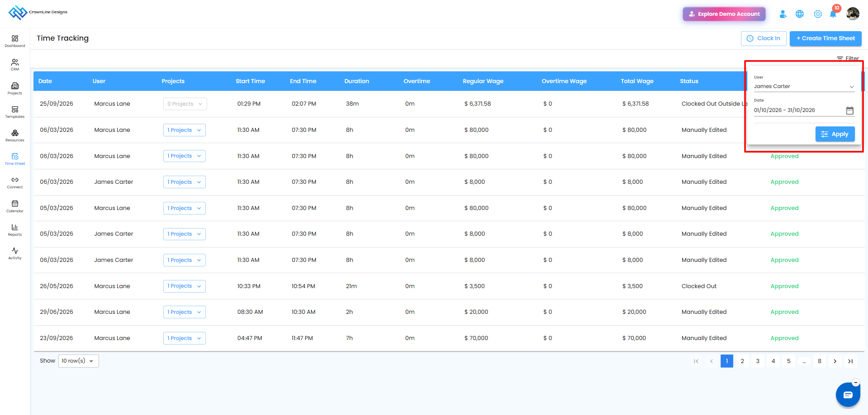
Task: Open the Connect sidebar icon
Action: point(15,182)
